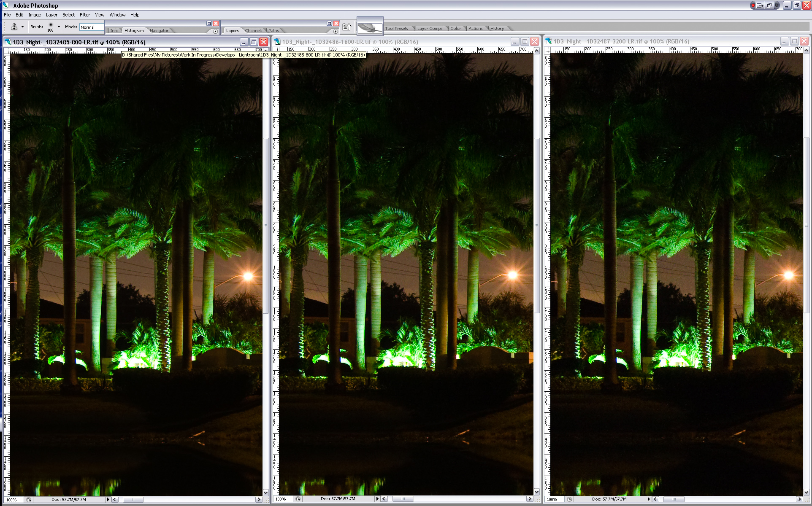This screenshot has width=812, height=506.
Task: Click the zoom field of 3200-LR window
Action: point(554,499)
